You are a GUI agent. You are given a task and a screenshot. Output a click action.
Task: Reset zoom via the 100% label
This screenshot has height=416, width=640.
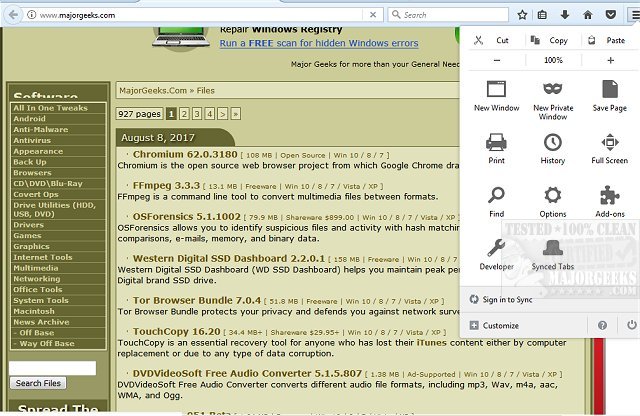(553, 60)
